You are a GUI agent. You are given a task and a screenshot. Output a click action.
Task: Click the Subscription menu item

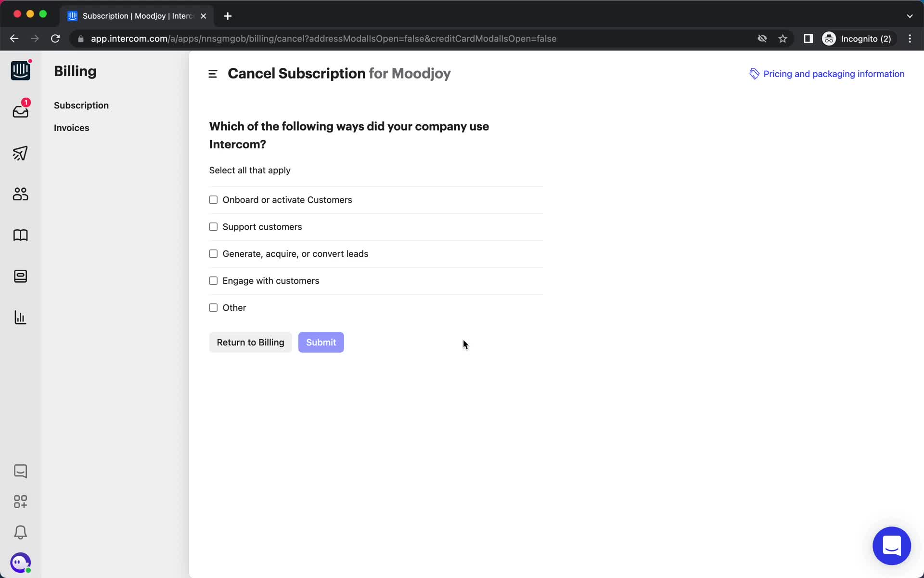click(80, 105)
